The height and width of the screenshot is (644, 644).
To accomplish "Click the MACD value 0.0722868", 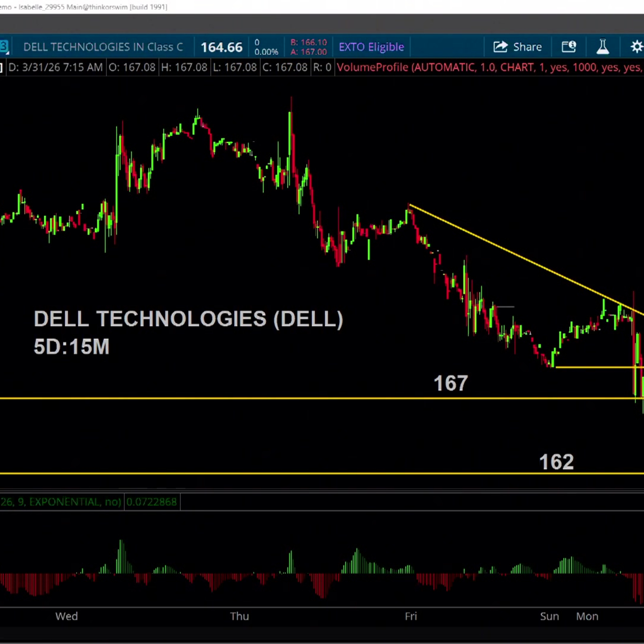I will click(x=152, y=502).
